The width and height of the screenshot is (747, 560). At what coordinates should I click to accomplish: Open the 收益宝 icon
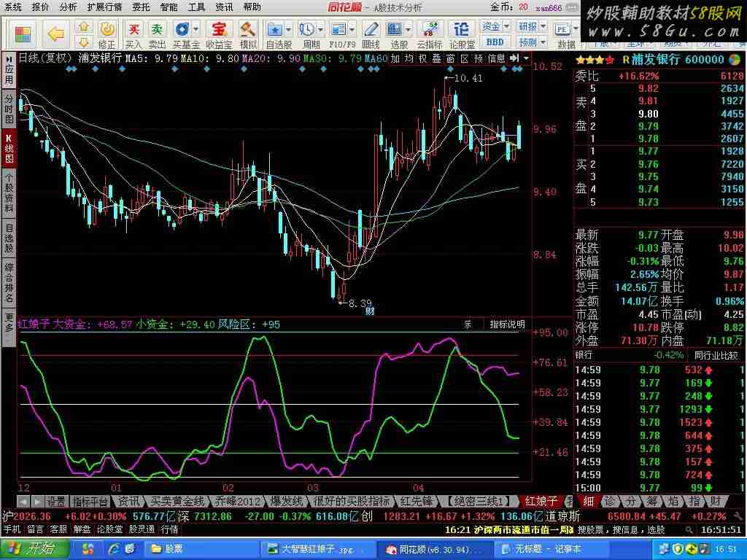pos(219,34)
